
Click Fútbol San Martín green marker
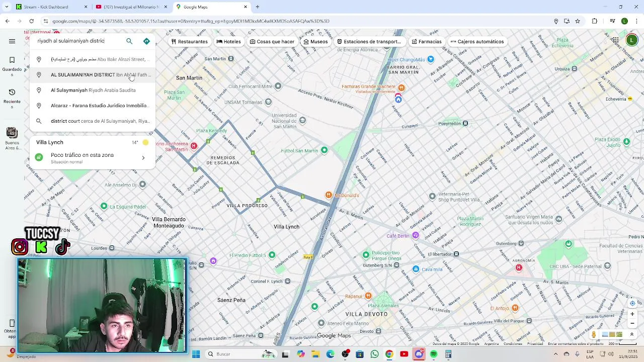pyautogui.click(x=324, y=150)
